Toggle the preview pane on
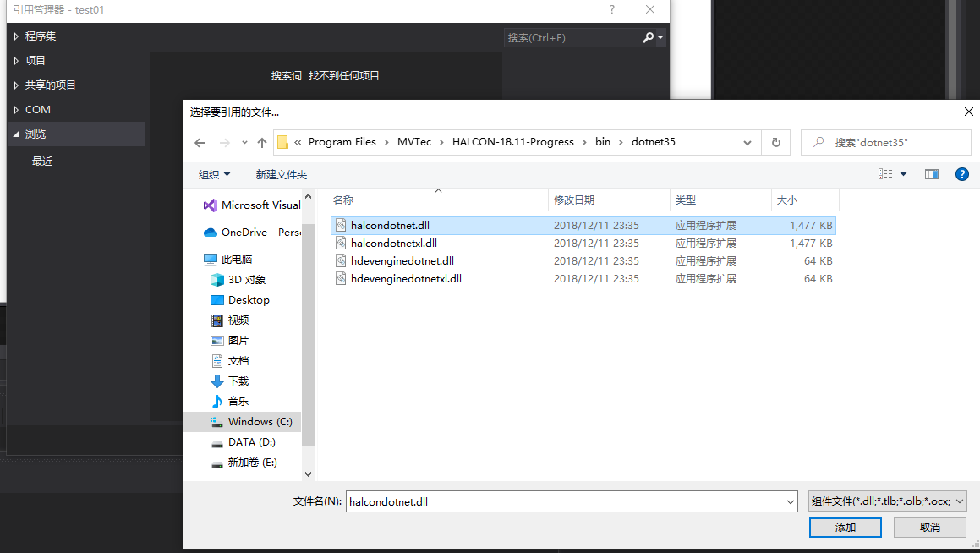Viewport: 980px width, 553px height. point(932,174)
